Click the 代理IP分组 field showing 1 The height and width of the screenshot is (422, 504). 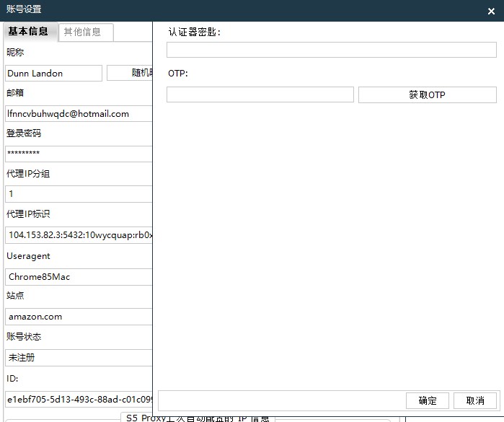(79, 194)
